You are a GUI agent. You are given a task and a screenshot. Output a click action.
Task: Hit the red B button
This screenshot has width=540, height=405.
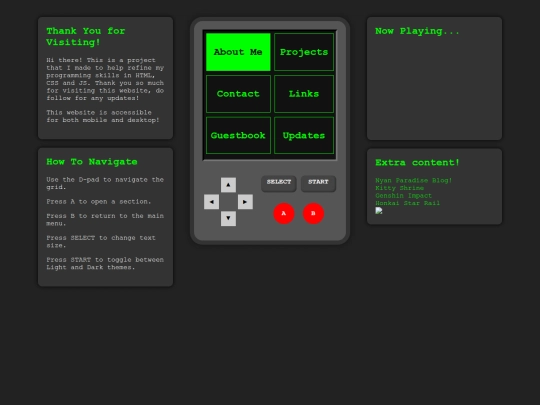(313, 214)
